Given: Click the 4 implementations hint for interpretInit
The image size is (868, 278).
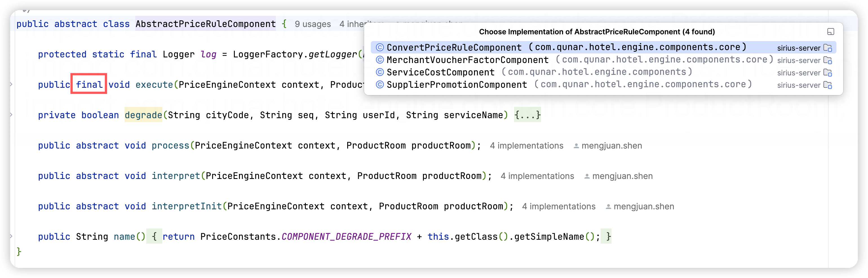Looking at the screenshot, I should (558, 206).
